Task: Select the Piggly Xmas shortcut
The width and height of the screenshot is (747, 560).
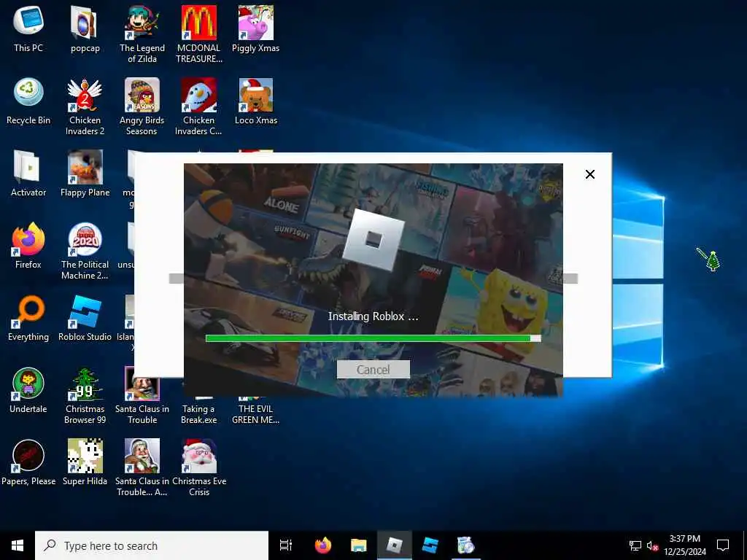Action: click(x=256, y=28)
